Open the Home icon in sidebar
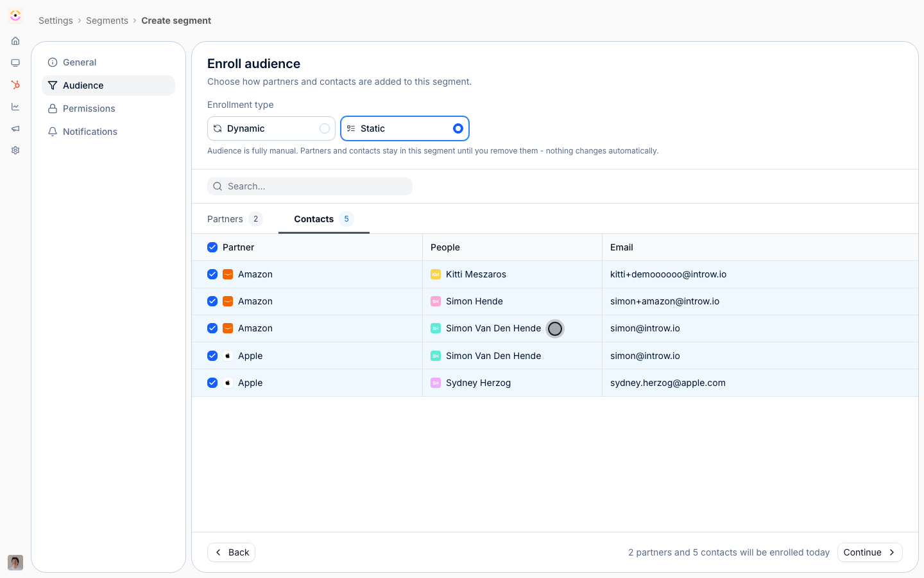Screen dimensions: 924x578 [x=15, y=41]
